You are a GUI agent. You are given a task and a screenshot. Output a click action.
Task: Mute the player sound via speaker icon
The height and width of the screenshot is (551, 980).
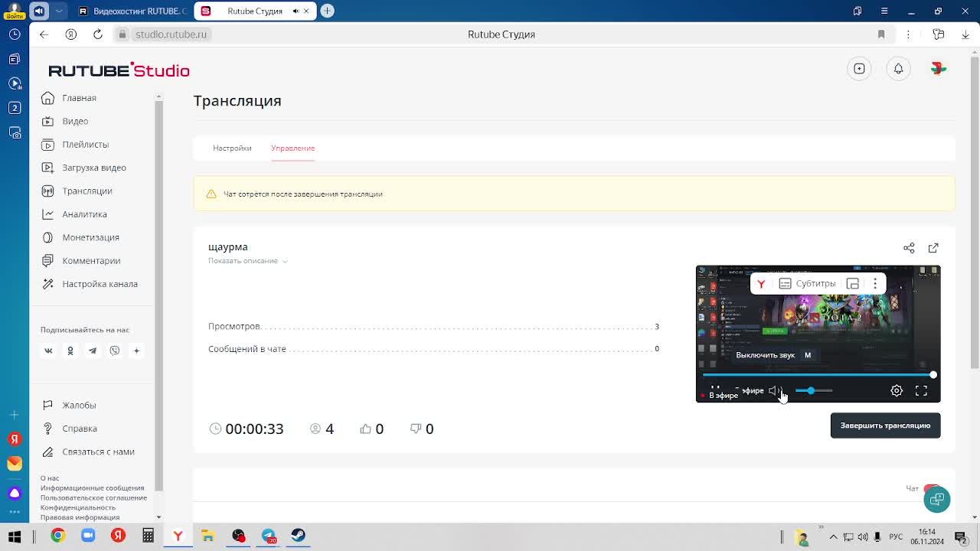[775, 391]
